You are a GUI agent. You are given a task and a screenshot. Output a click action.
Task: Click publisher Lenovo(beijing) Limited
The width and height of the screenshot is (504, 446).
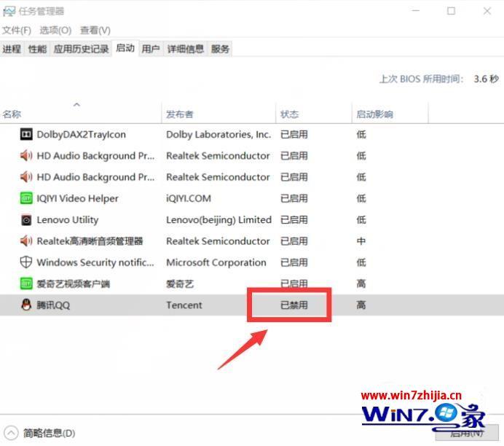click(219, 220)
